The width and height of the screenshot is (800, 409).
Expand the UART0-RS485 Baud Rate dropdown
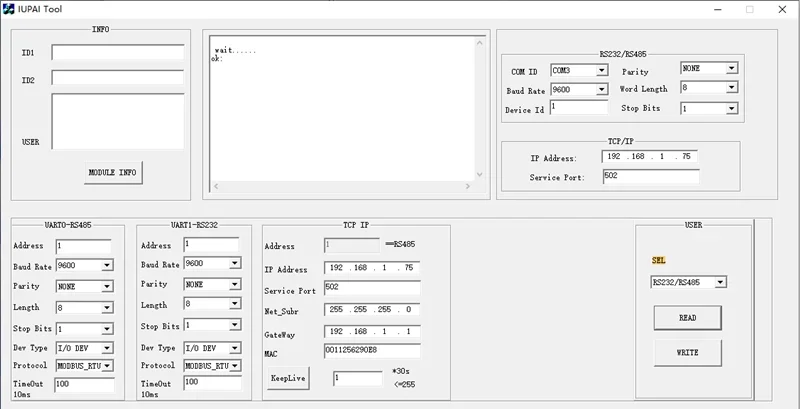point(84,265)
